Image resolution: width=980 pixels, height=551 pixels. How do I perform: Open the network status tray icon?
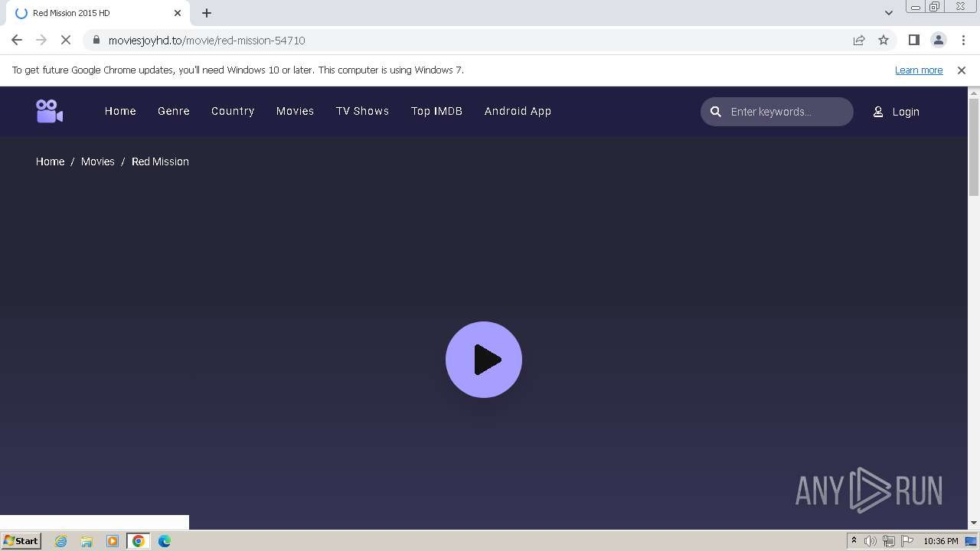[889, 541]
